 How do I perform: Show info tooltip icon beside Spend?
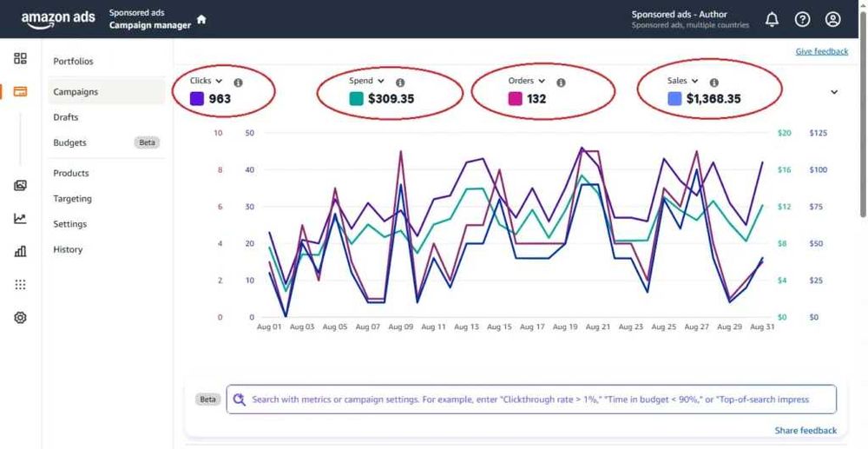[400, 83]
